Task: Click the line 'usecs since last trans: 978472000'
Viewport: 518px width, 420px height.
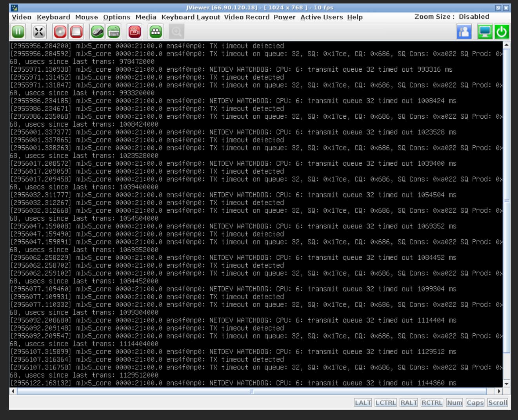Action: (82, 62)
